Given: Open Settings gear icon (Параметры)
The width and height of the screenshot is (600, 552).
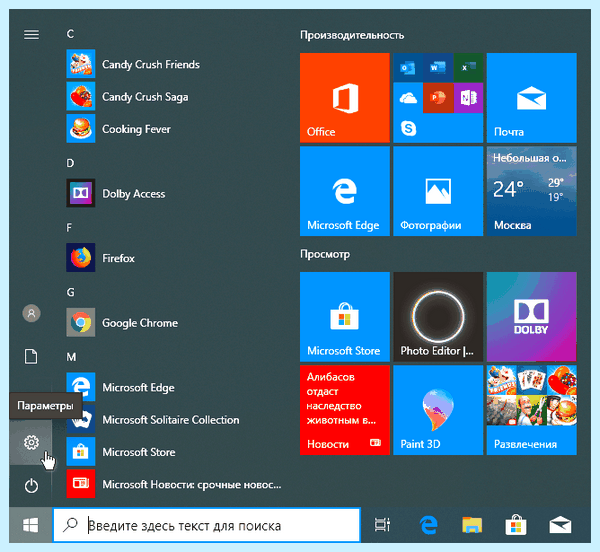Looking at the screenshot, I should (x=31, y=443).
